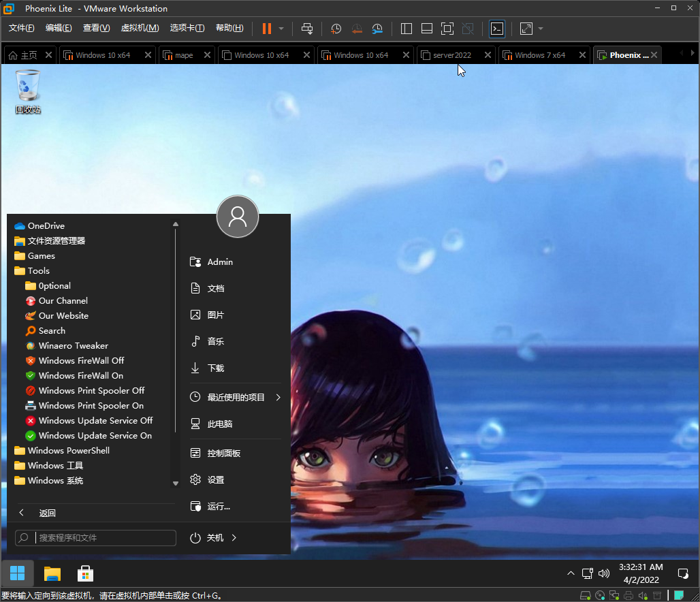
Task: Open 控制面板 from Start menu
Action: click(223, 454)
